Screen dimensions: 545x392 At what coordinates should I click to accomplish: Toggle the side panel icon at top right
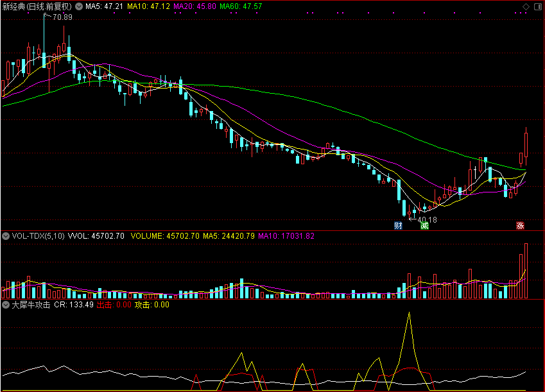point(538,6)
